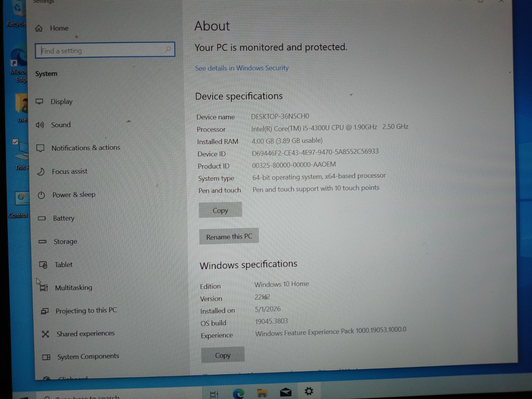This screenshot has height=399, width=532.
Task: Click the Rename this PC button
Action: point(229,236)
